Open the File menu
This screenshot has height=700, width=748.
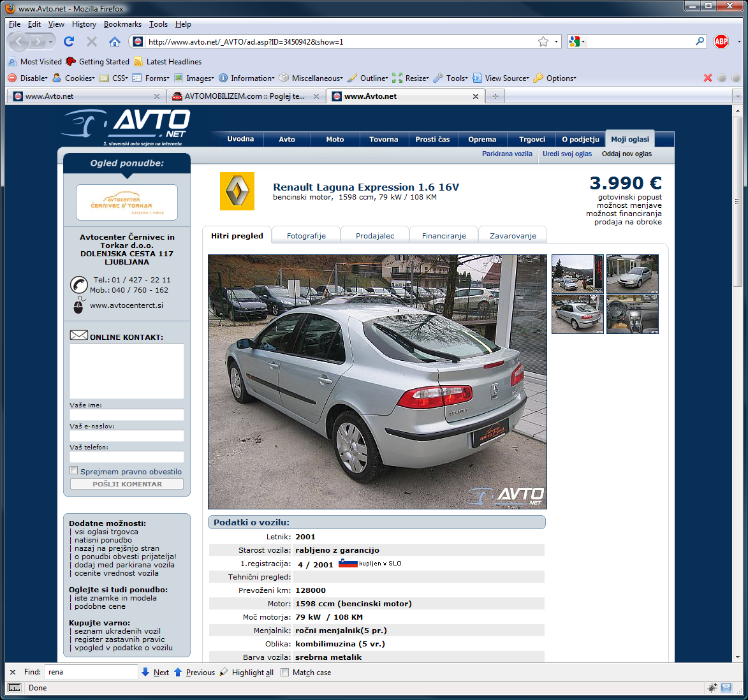[15, 24]
